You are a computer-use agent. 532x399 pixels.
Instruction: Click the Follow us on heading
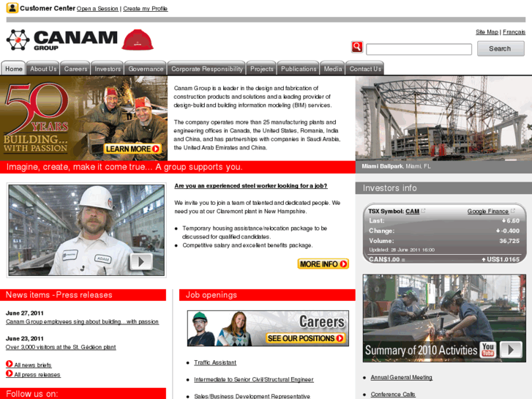point(32,394)
